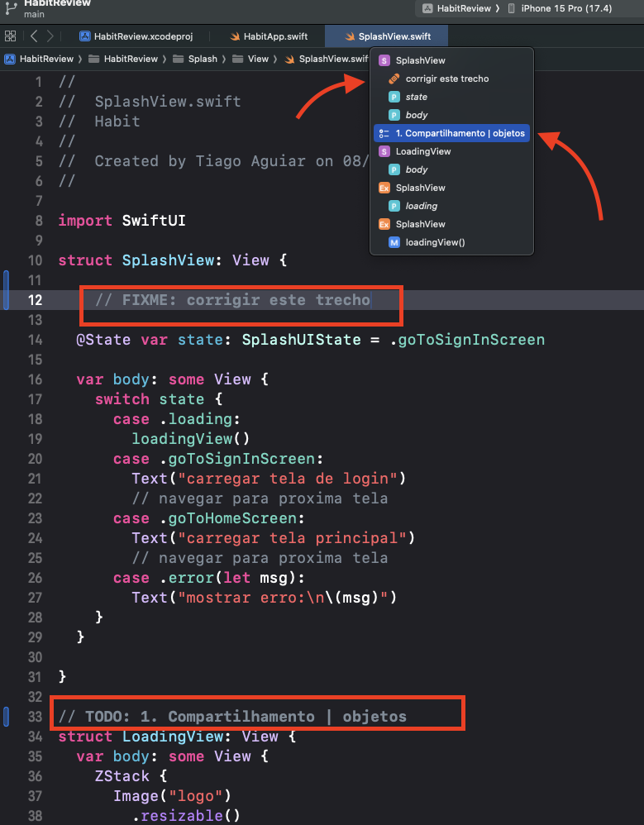This screenshot has height=825, width=644.
Task: Click the Swift icon on HabitApp.swift tab
Action: tap(235, 36)
